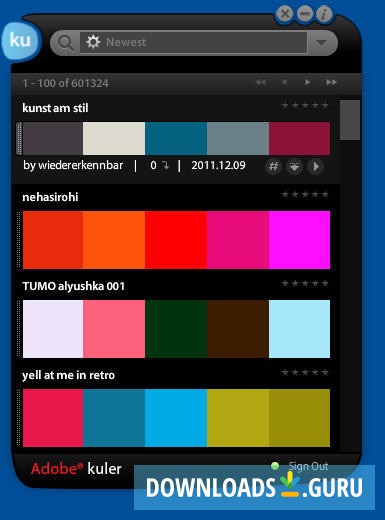Viewport: 385px width, 520px height.
Task: Expand the search bar dropdown arrow
Action: (x=321, y=43)
